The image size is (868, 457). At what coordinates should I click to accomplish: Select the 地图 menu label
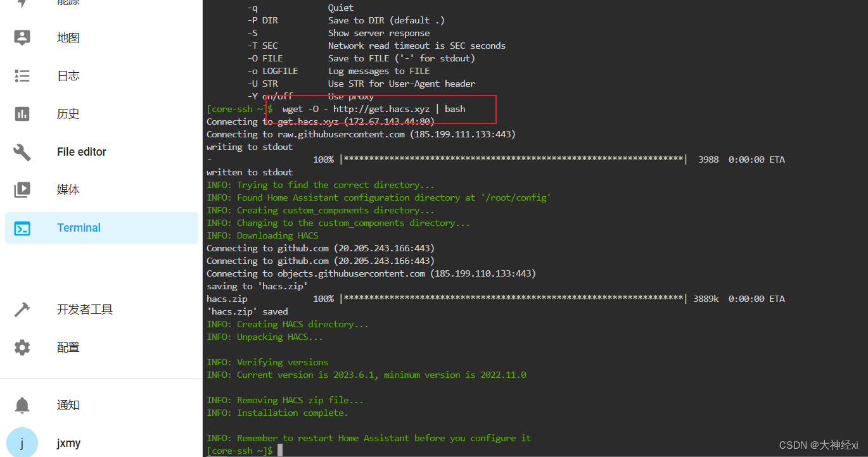[68, 38]
